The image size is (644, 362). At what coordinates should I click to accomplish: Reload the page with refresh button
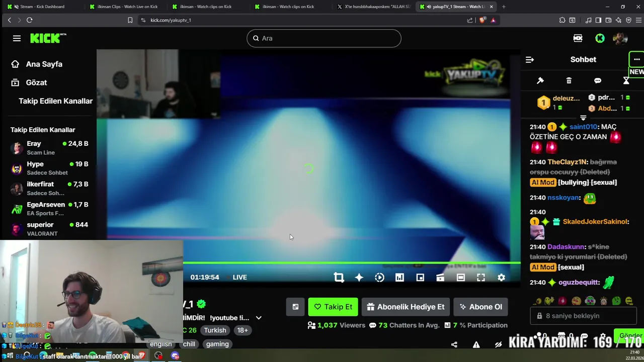click(29, 20)
